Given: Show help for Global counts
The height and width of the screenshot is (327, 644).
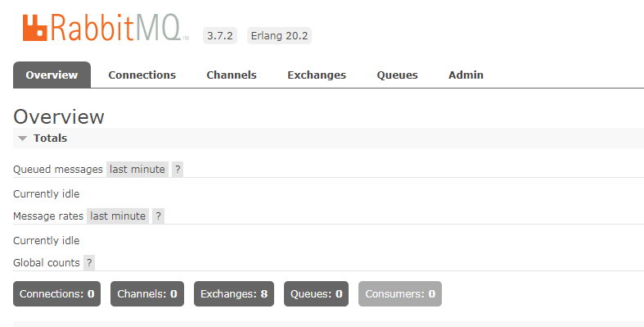Looking at the screenshot, I should coord(89,262).
